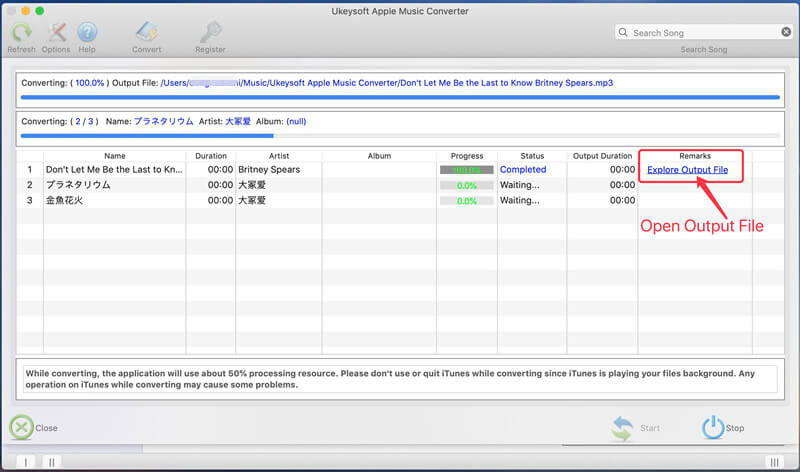Click the 0.0% progress bar of row 3
The height and width of the screenshot is (472, 800).
[467, 201]
